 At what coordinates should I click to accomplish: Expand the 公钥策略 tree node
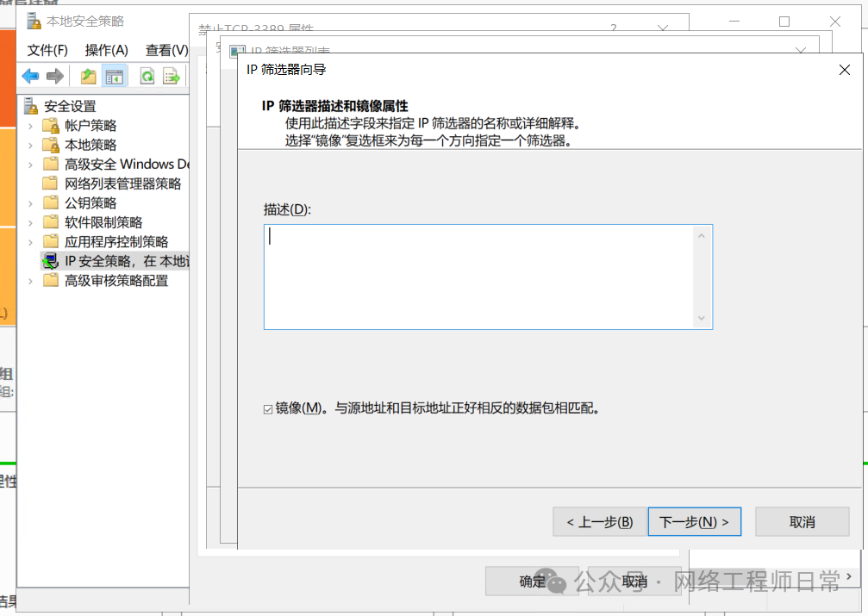[x=31, y=203]
